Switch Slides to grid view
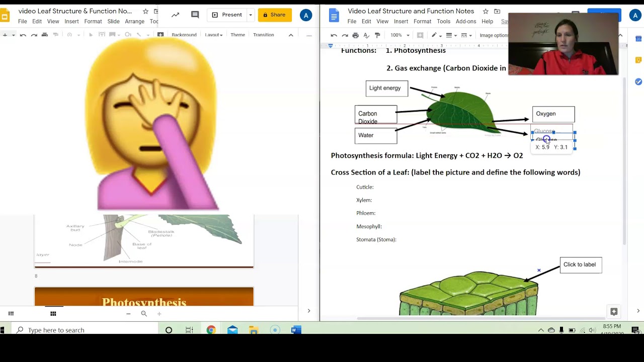 (53, 314)
